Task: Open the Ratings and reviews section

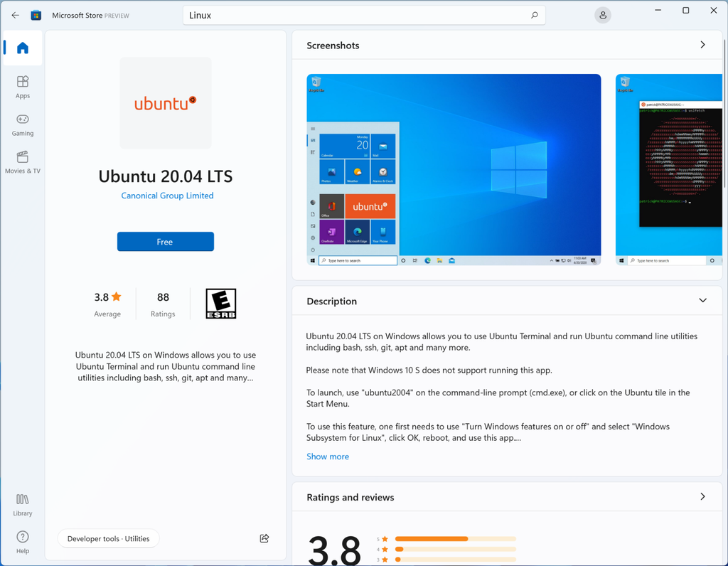Action: pyautogui.click(x=702, y=496)
